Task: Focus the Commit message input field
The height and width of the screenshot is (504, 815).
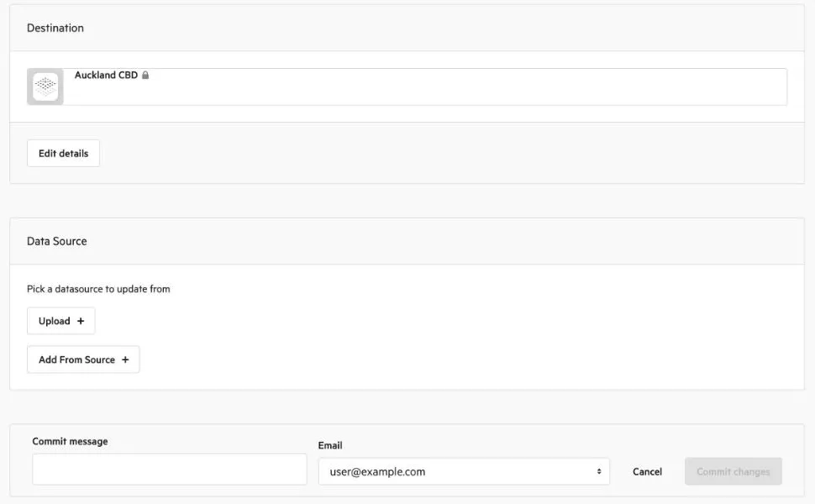Action: 170,470
